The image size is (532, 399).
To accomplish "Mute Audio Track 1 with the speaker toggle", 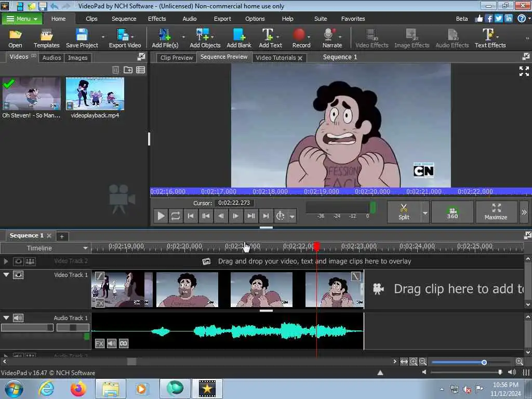I will click(18, 318).
